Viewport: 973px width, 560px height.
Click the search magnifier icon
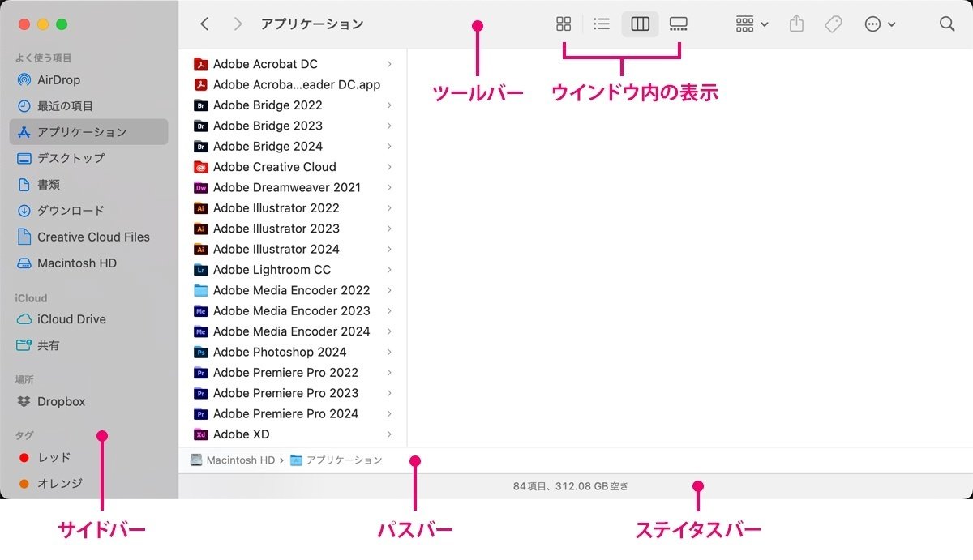[947, 24]
